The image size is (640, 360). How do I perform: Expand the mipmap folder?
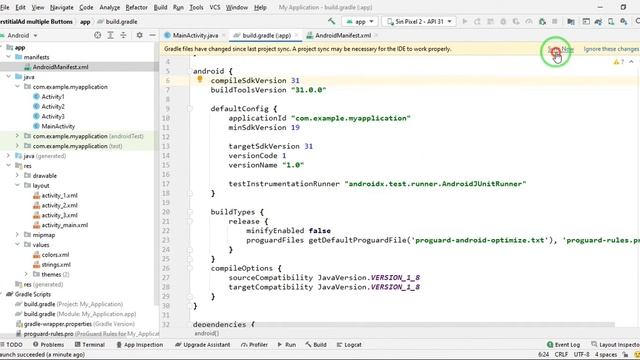tap(17, 234)
